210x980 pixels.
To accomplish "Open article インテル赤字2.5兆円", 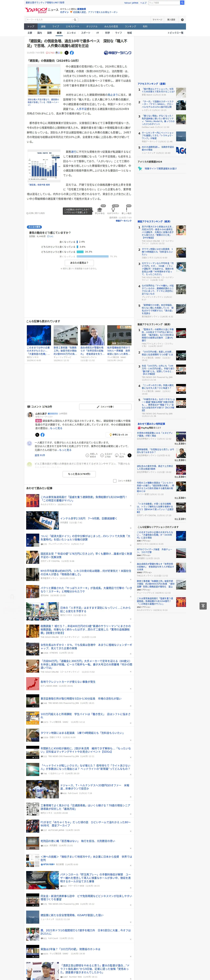I will click(x=88, y=519).
